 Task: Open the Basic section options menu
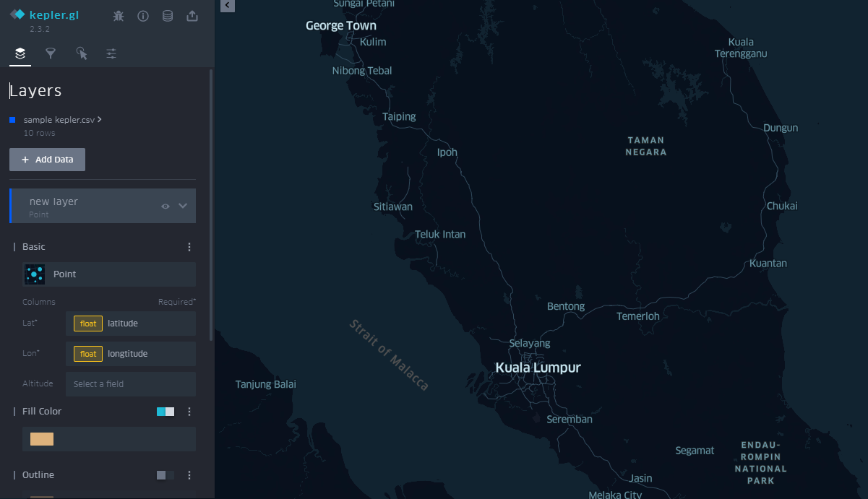click(x=189, y=246)
